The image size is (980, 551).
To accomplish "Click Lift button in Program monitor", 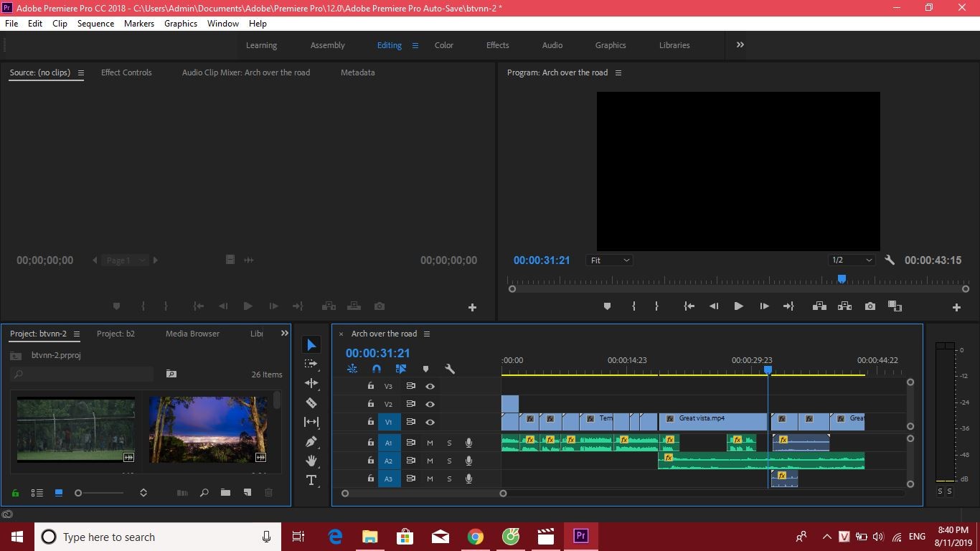I will click(819, 306).
